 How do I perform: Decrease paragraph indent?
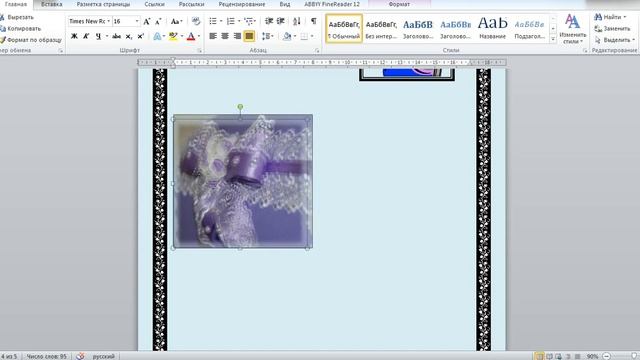tap(269, 21)
